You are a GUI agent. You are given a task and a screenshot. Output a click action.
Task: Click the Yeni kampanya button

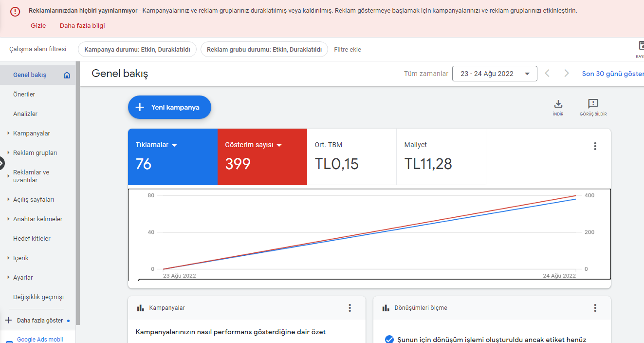tap(169, 107)
